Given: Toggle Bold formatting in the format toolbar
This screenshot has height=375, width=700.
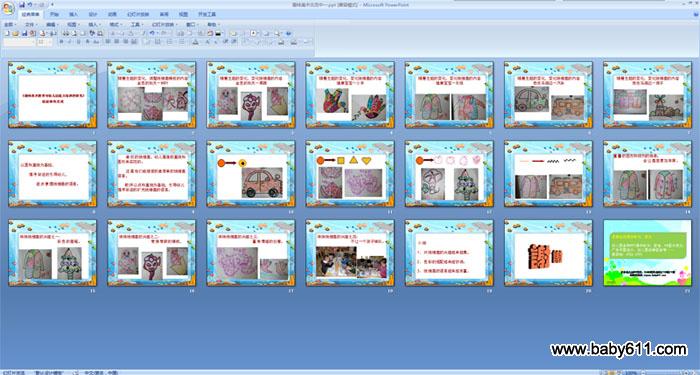Looking at the screenshot, I should 61,42.
